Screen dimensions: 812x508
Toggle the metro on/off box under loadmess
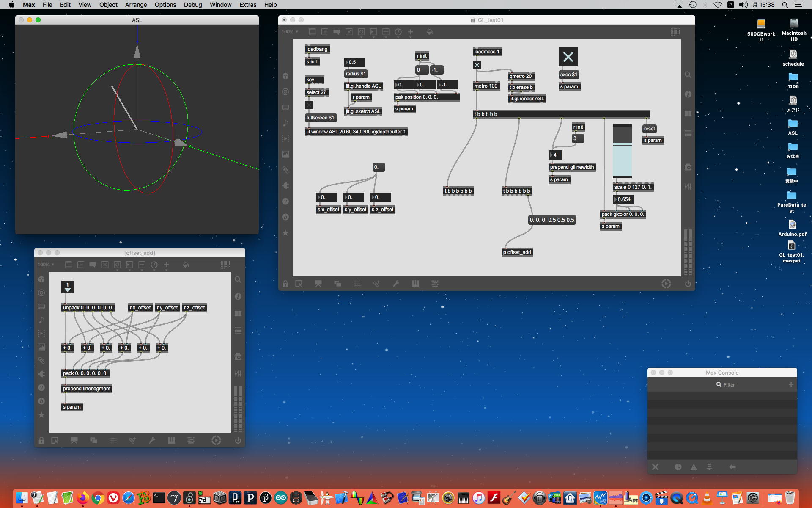click(477, 65)
